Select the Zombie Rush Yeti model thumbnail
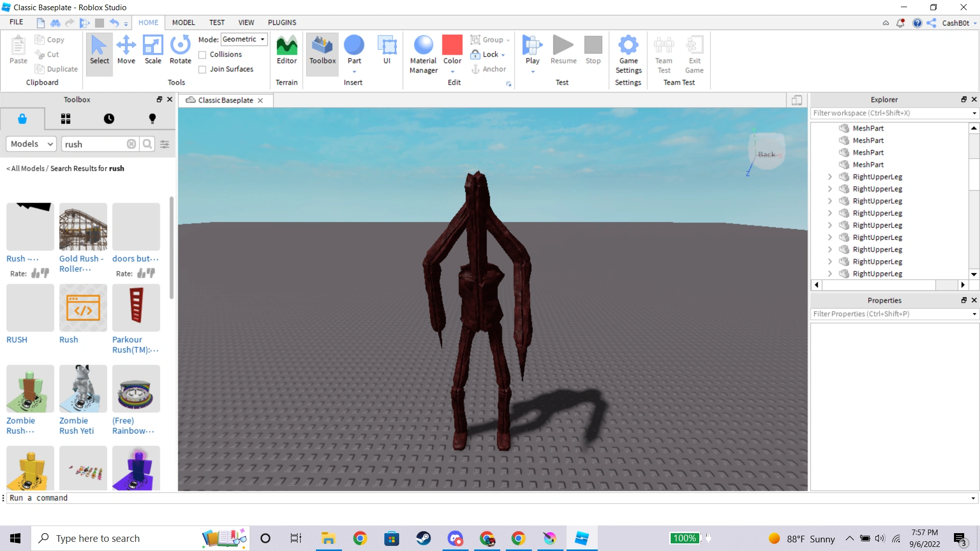Viewport: 980px width, 551px height. click(83, 388)
